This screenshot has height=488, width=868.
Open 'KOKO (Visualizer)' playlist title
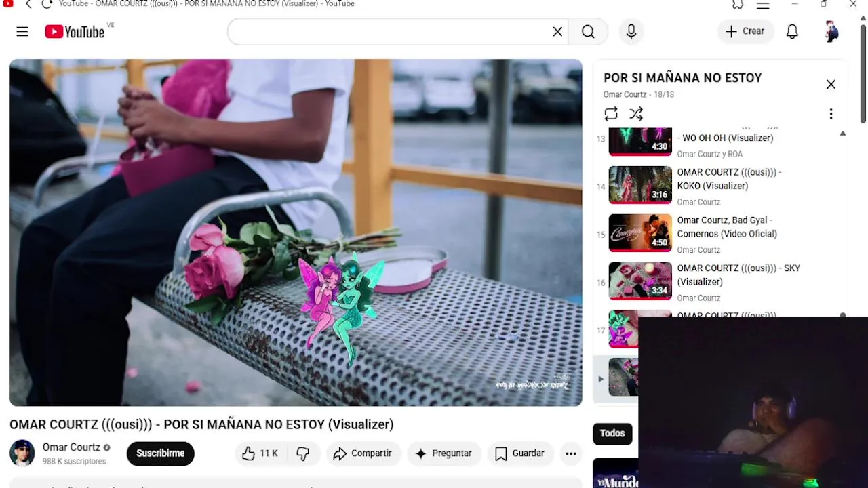(730, 179)
